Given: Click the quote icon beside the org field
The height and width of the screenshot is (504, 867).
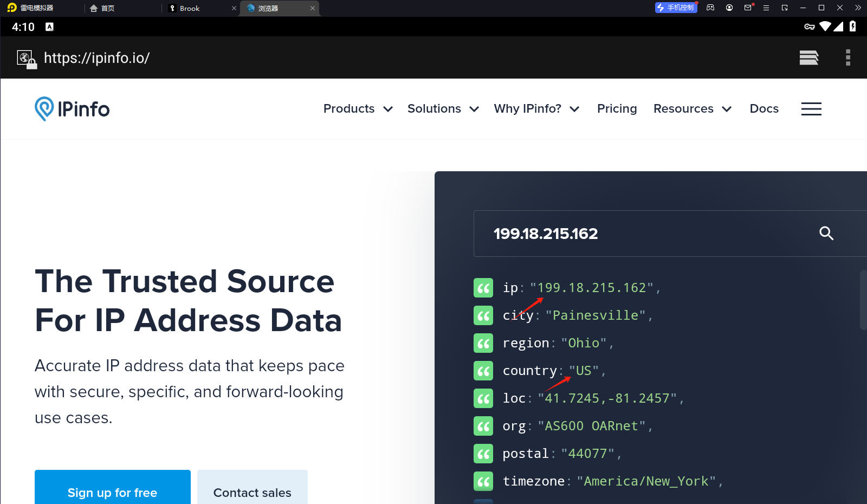Looking at the screenshot, I should click(x=483, y=427).
